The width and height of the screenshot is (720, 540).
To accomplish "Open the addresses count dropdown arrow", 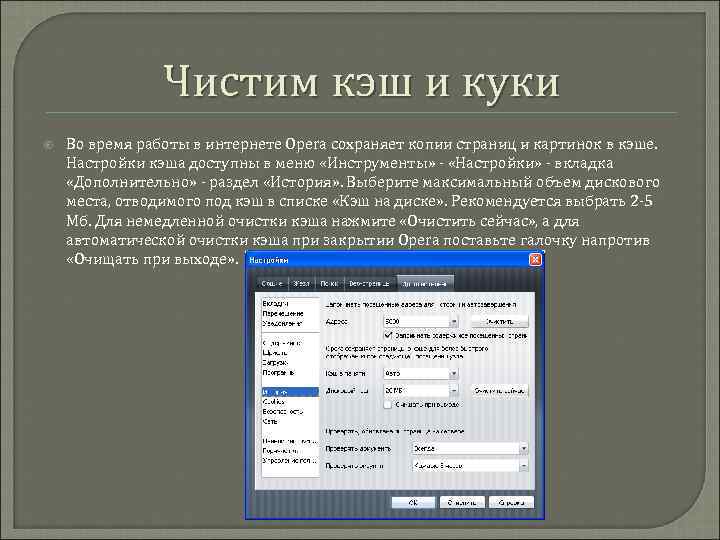I will tap(454, 321).
